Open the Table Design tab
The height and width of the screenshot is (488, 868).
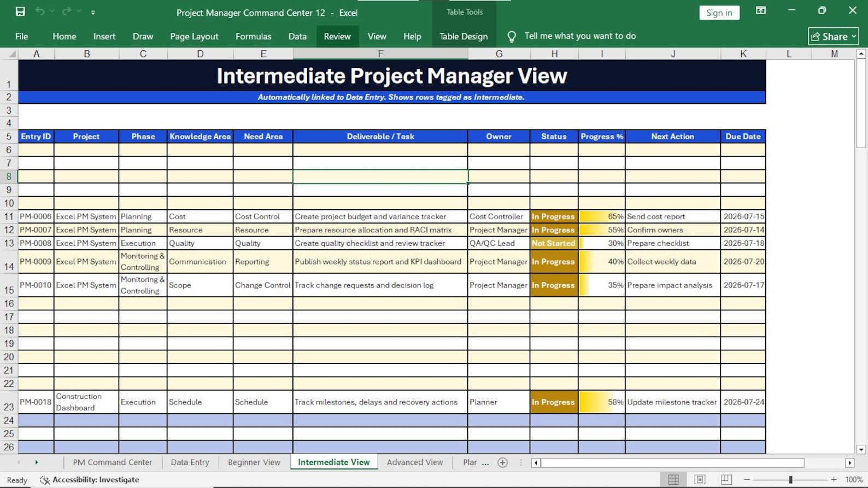(x=464, y=36)
